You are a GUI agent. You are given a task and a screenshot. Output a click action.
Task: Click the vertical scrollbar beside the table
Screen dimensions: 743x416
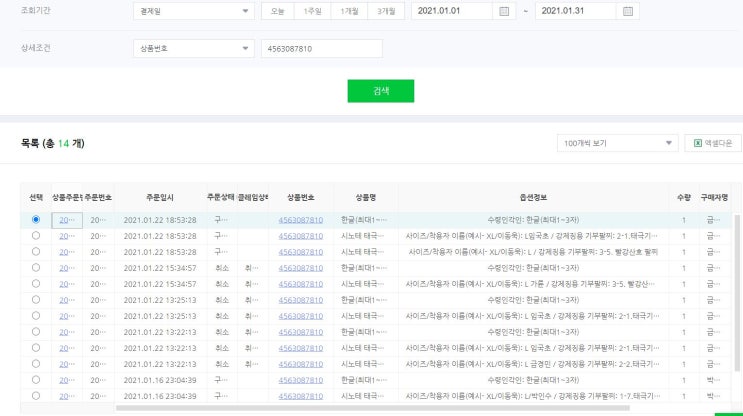(737, 291)
